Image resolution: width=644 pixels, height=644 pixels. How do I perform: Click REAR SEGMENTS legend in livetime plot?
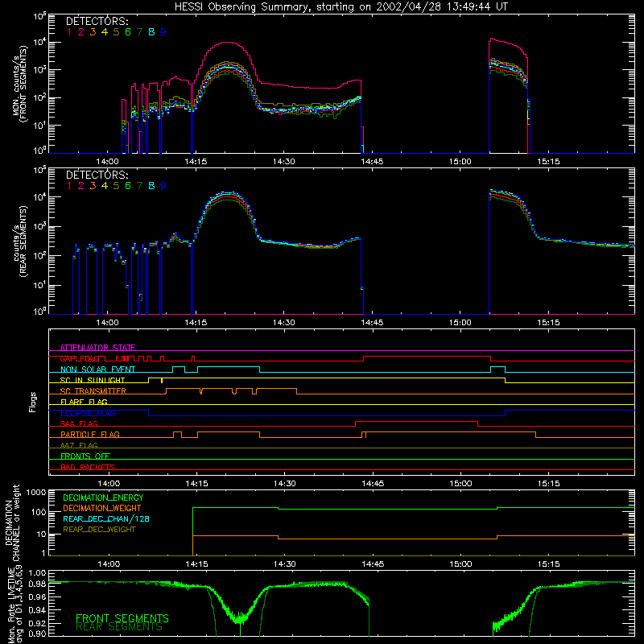tap(119, 627)
